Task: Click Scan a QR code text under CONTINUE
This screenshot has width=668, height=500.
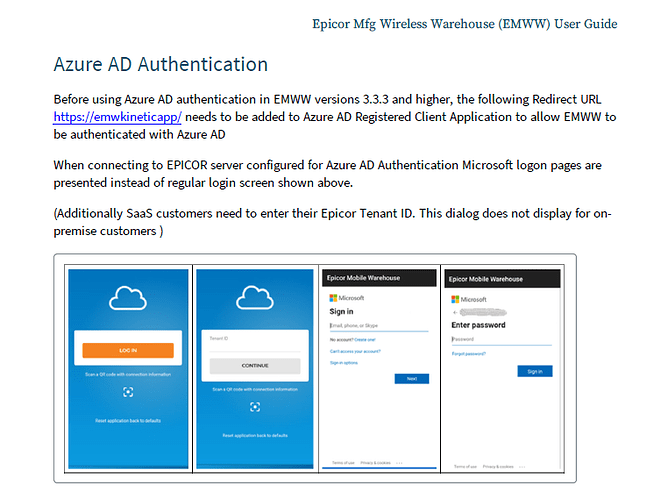Action: [255, 390]
